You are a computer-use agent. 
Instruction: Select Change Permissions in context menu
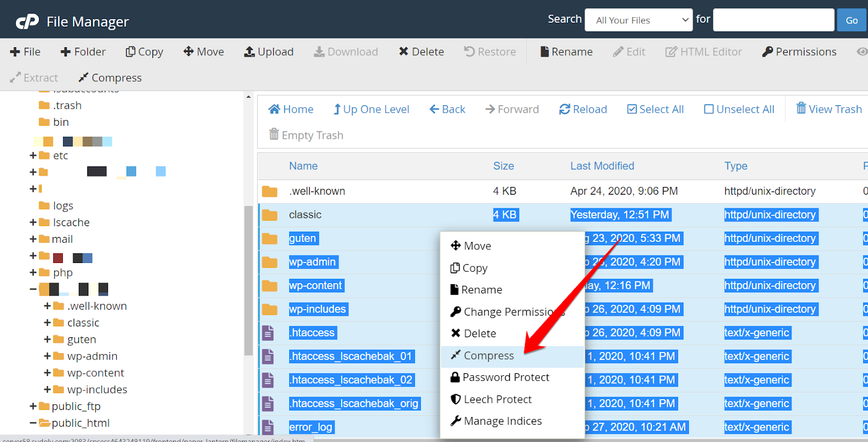pos(508,312)
